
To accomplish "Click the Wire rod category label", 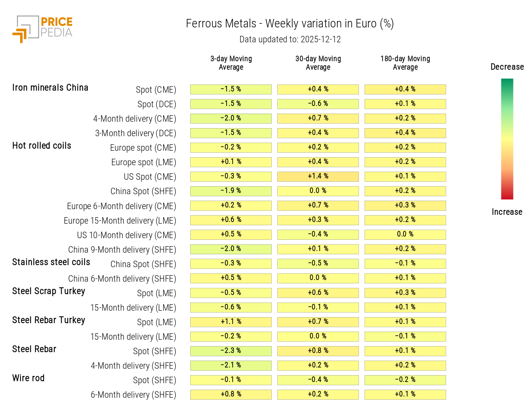I will (28, 378).
